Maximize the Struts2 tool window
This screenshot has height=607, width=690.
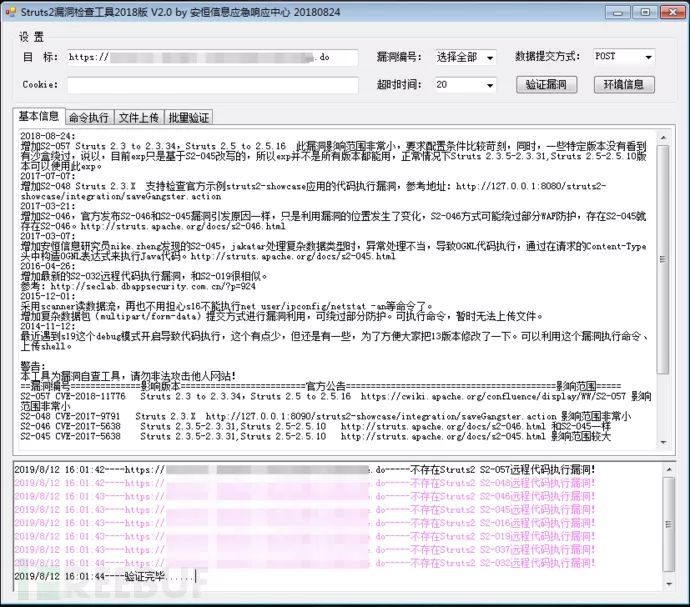[x=645, y=12]
